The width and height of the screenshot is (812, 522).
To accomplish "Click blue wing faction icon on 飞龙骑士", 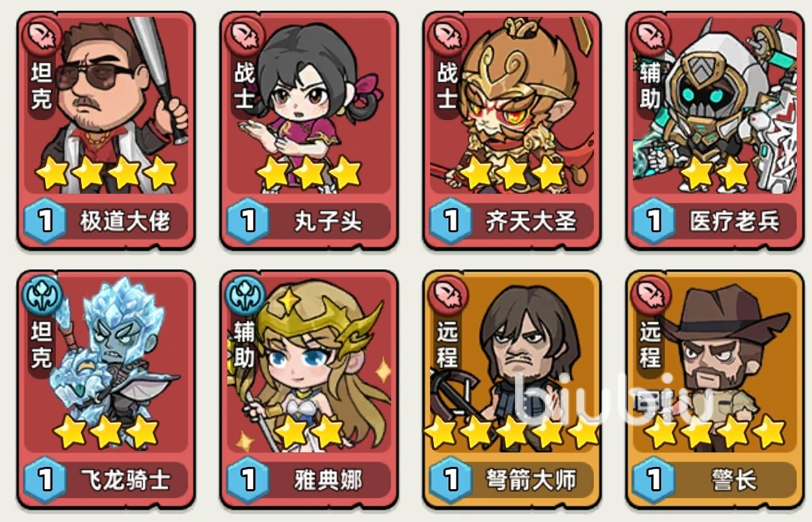I will point(41,295).
